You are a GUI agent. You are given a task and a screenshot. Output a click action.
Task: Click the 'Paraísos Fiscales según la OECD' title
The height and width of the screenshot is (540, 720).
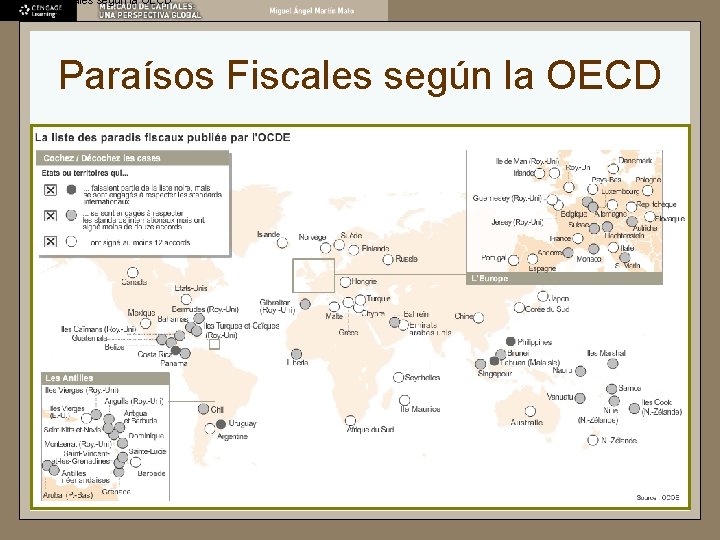click(x=360, y=75)
